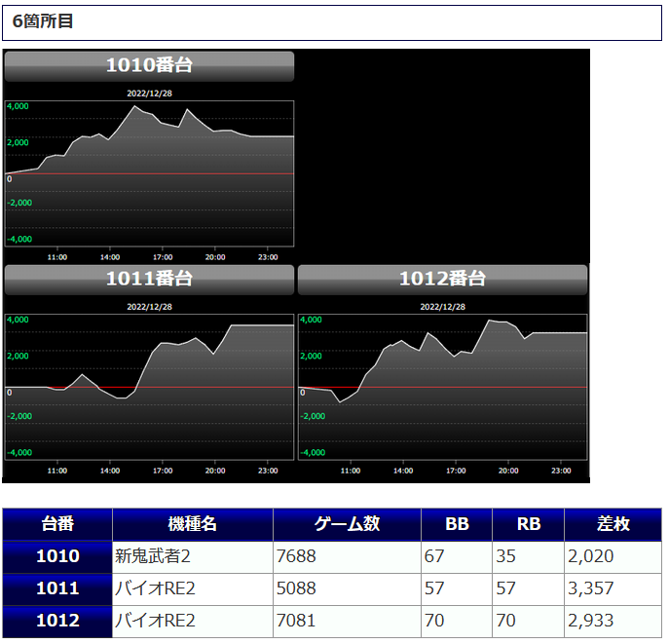Click game count 7688

[x=296, y=556]
